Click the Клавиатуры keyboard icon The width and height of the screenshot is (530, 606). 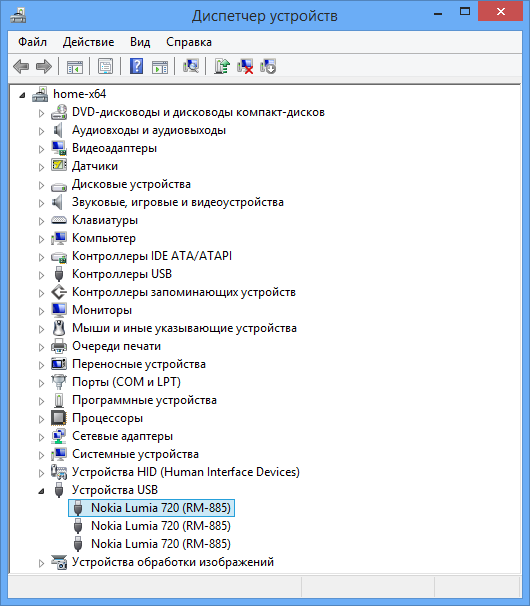tap(59, 220)
